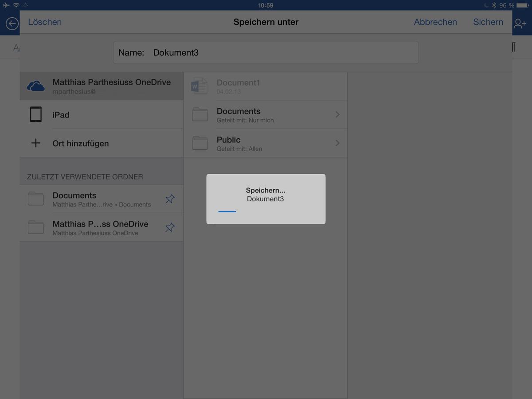
Task: Tap the Löschen button
Action: pos(45,22)
